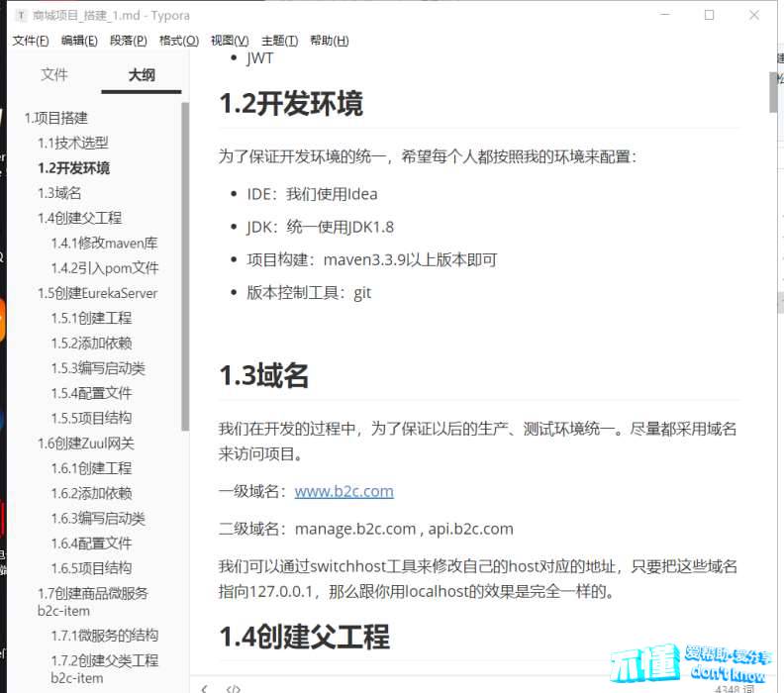The width and height of the screenshot is (784, 693).
Task: Click the outline sidebar scrollbar
Action: pos(185,267)
